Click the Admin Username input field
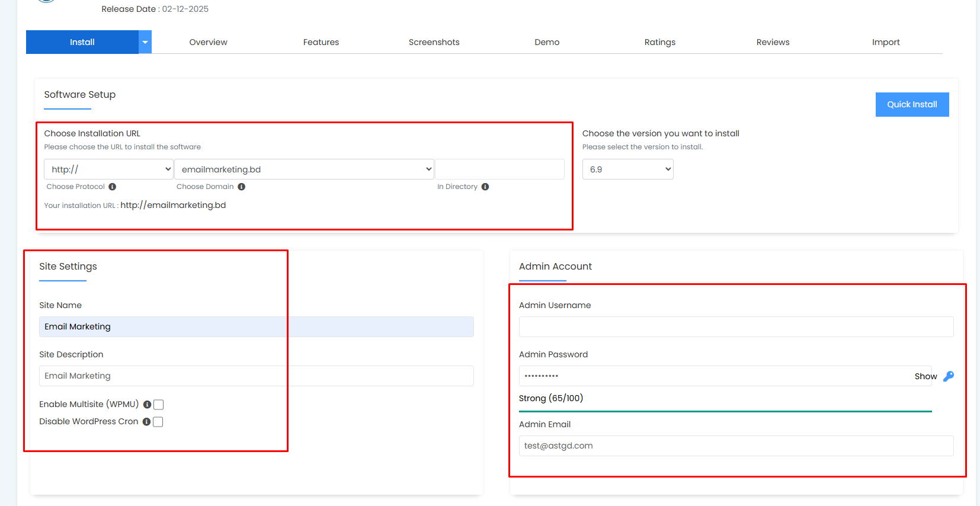This screenshot has height=506, width=980. pos(736,327)
